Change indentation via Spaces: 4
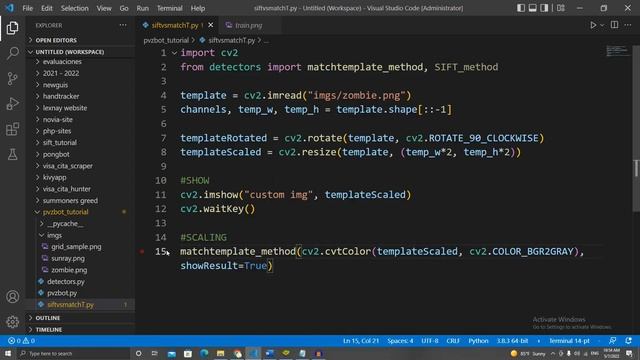 (x=400, y=341)
